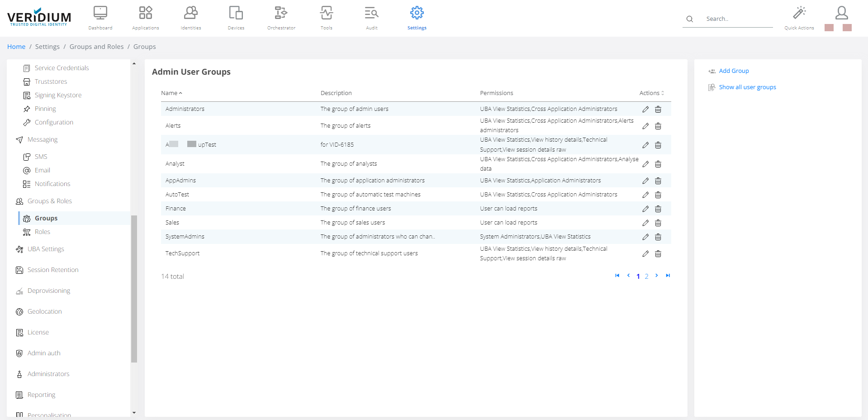Open the Identities section
The image size is (868, 420).
(190, 18)
